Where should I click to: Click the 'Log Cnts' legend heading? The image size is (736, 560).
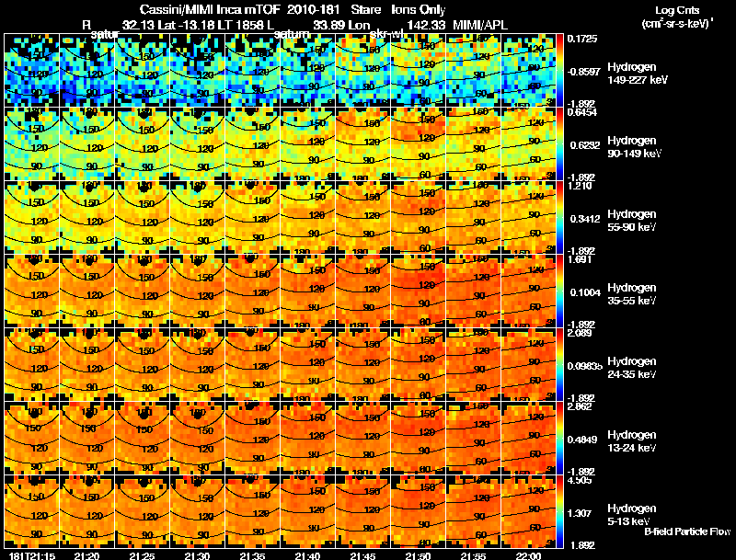coord(677,10)
